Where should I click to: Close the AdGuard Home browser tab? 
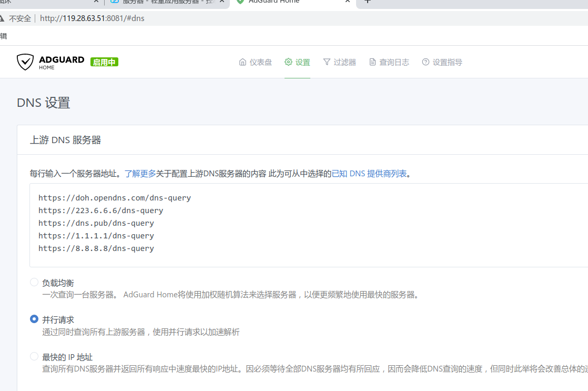click(348, 2)
